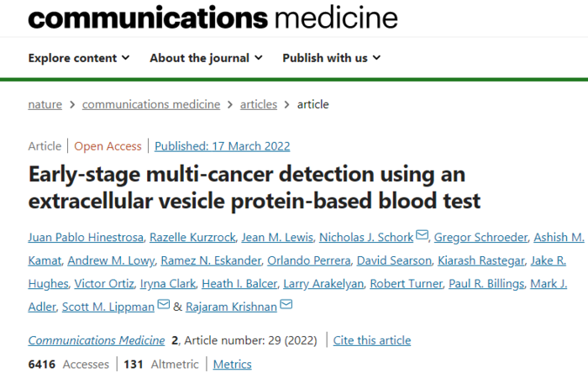Select author Razelle Kurzrock
Viewport: 588px width, 378px height.
(x=192, y=238)
